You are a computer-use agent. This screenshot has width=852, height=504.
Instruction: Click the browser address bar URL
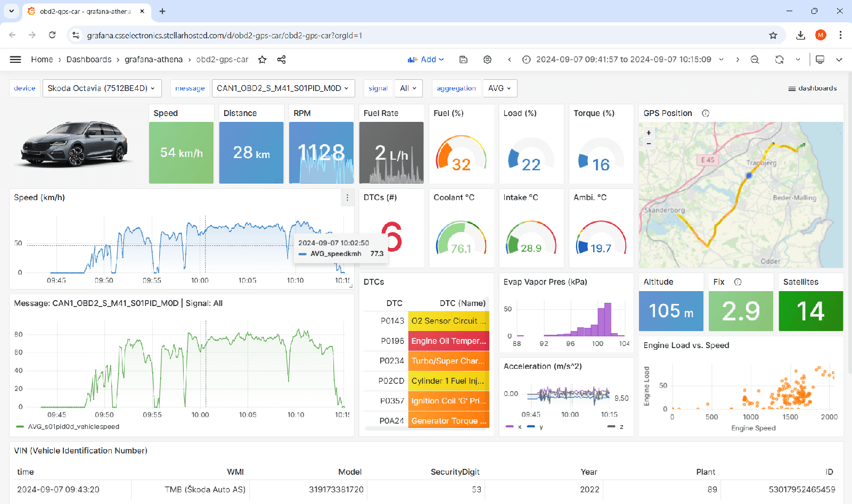(x=224, y=36)
